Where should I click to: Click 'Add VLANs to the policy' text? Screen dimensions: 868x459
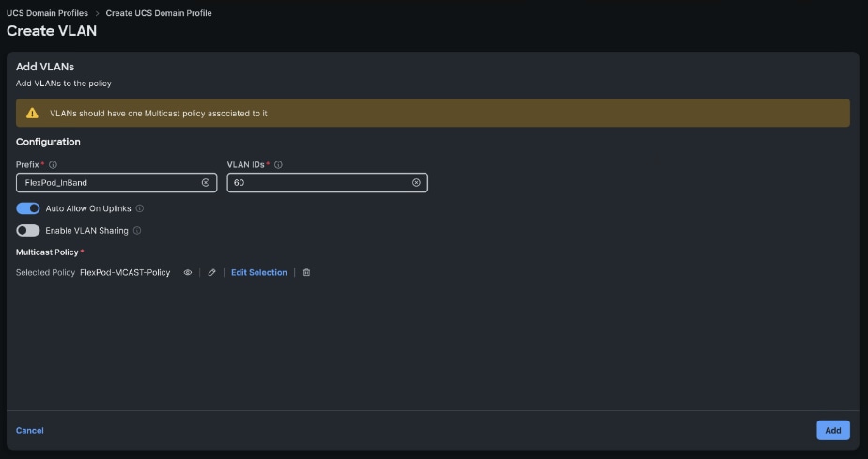point(64,84)
